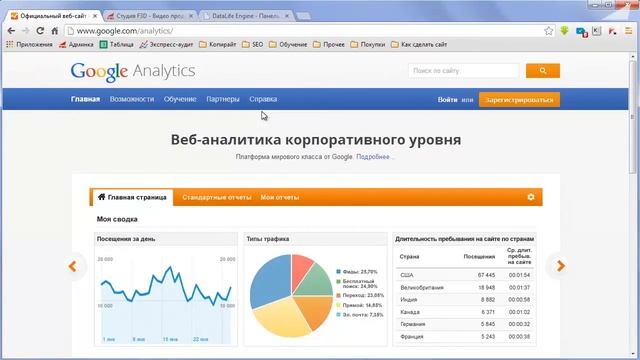This screenshot has width=640, height=360.
Task: Open the Обучение navigation item
Action: pos(180,99)
